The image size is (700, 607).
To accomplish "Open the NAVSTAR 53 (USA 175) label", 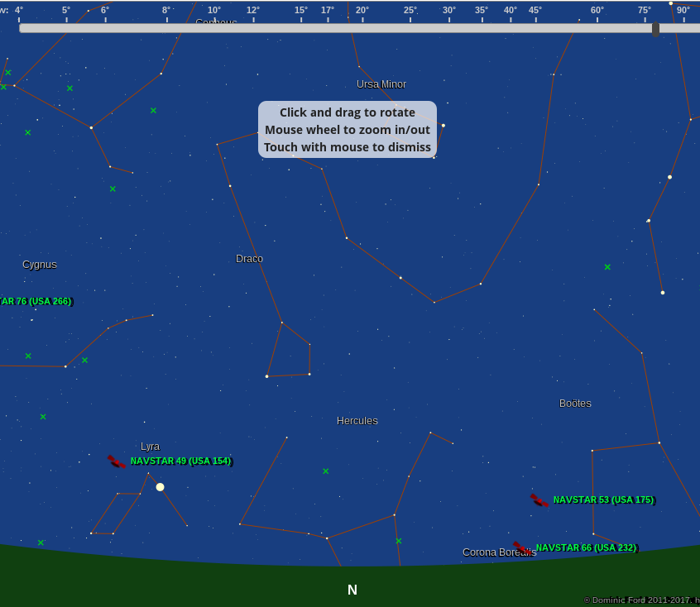I will pos(603,500).
